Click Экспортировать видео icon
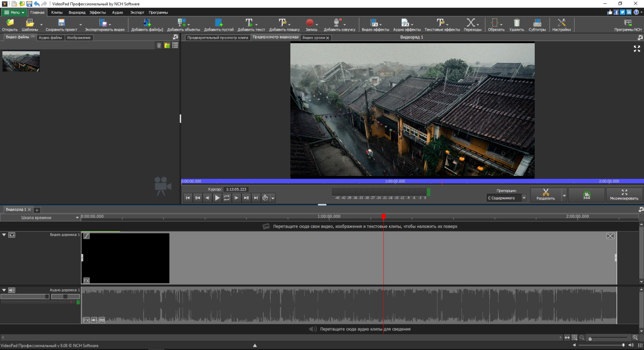644x350 pixels. point(103,23)
